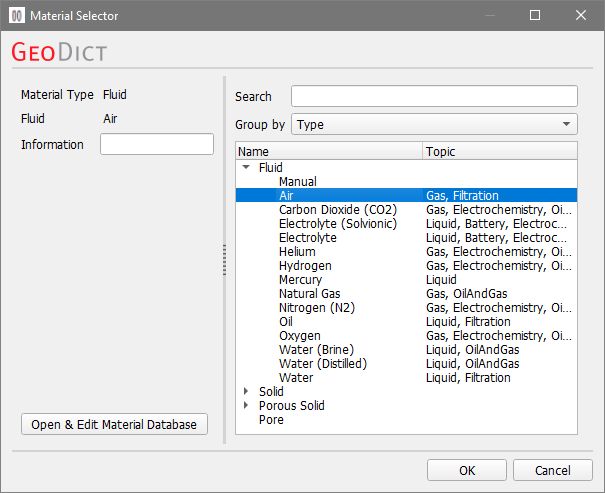605x493 pixels.
Task: Click the splitter handle between panels
Action: coord(224,260)
